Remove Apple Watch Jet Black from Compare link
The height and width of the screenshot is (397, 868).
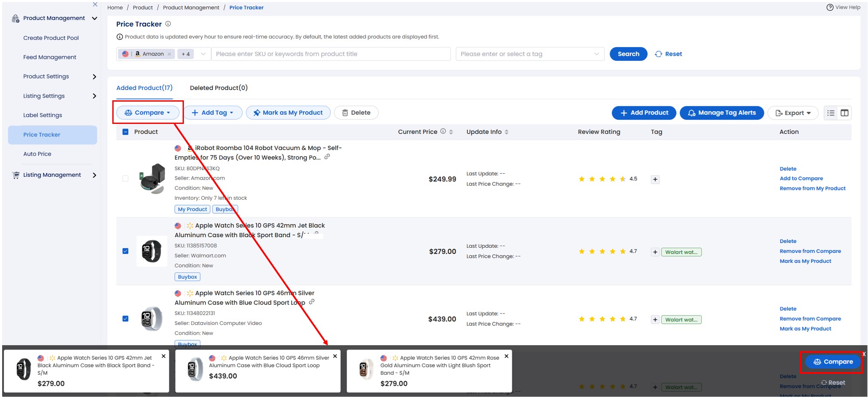click(x=810, y=251)
